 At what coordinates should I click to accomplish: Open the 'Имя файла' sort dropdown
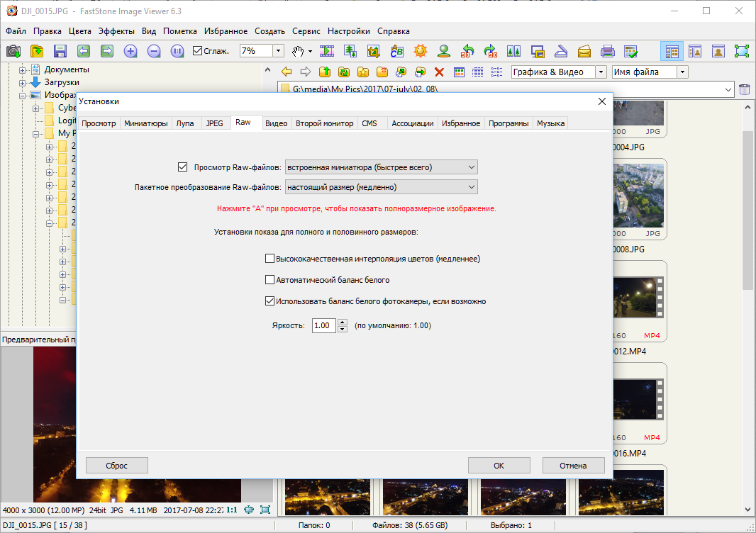pos(682,72)
